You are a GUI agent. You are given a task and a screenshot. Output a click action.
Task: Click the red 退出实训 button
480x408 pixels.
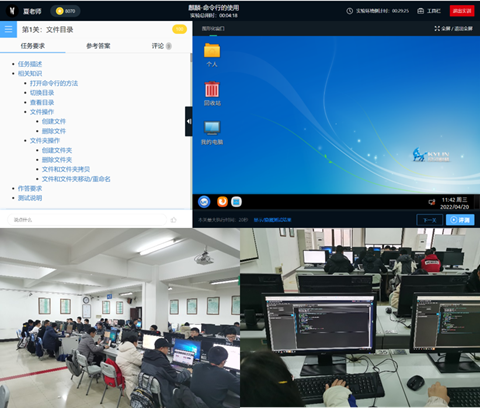[x=462, y=11]
